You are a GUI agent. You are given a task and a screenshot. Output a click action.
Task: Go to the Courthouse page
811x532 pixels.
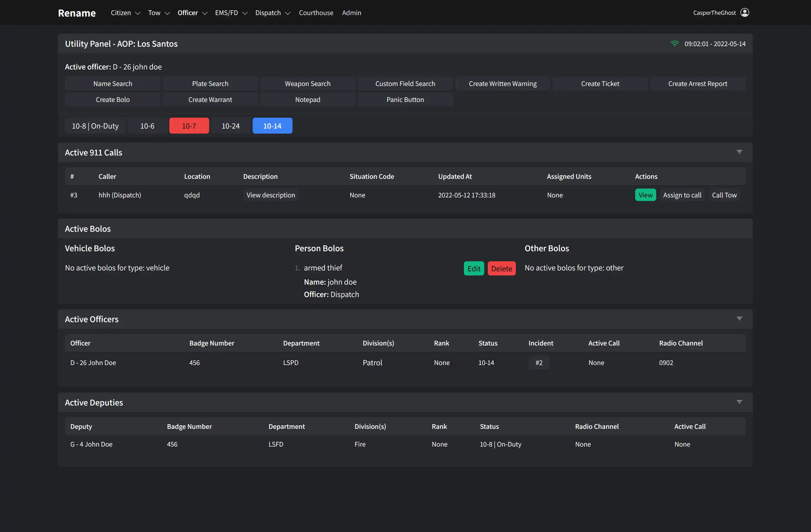point(316,13)
